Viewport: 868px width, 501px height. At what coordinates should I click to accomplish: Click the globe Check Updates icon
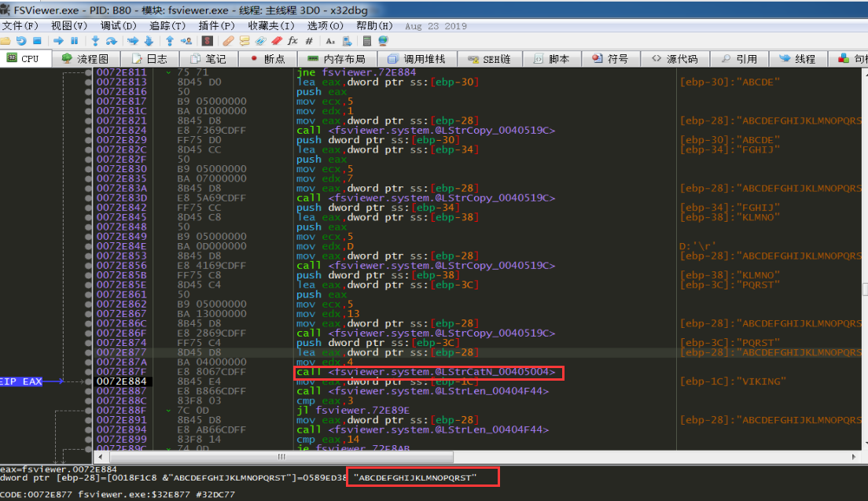pos(383,40)
